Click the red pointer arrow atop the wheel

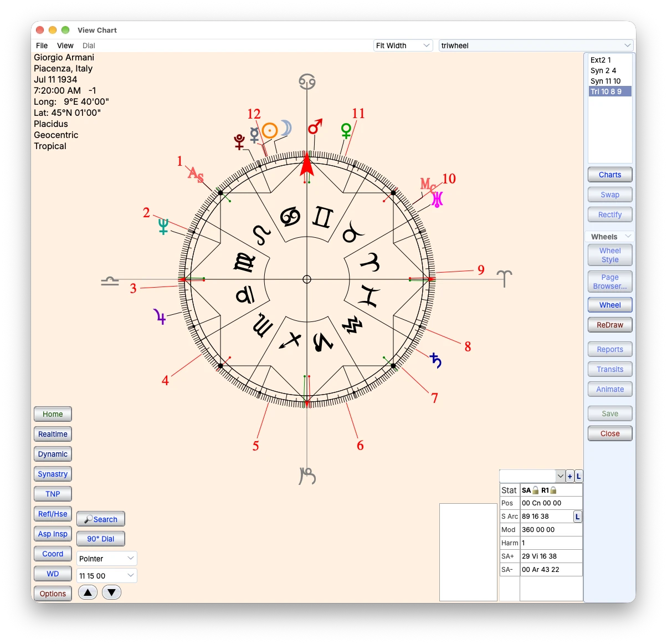(x=306, y=165)
